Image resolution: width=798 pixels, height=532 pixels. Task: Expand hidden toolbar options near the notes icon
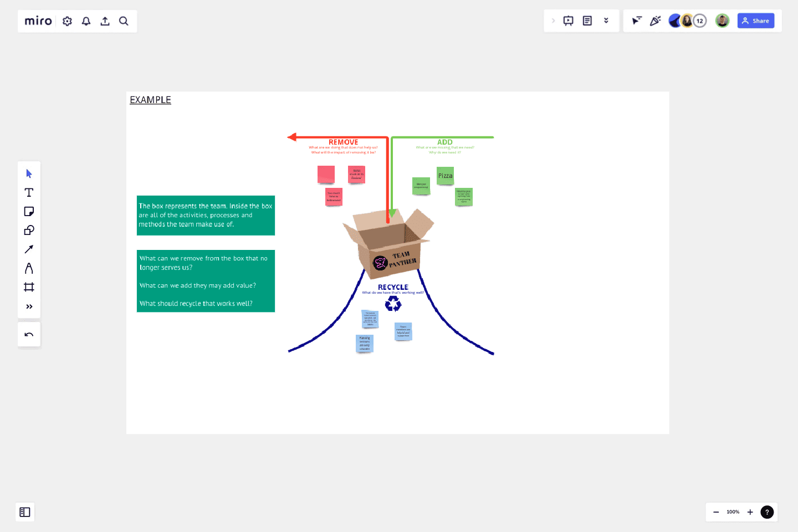click(606, 21)
